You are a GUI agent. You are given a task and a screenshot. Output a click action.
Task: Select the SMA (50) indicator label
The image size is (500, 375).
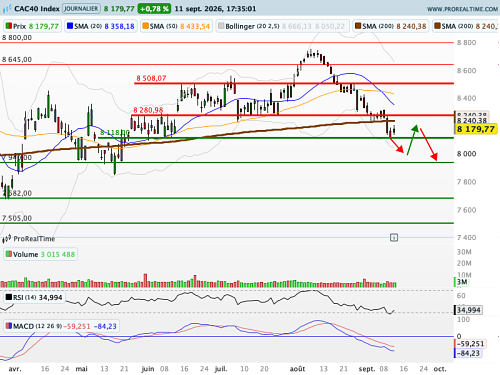coord(176,26)
